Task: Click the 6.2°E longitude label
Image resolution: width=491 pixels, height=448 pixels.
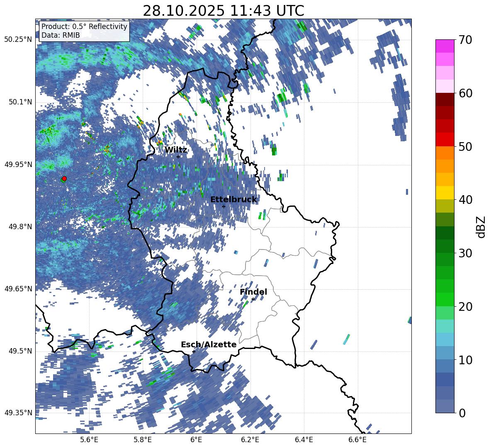Action: point(250,440)
